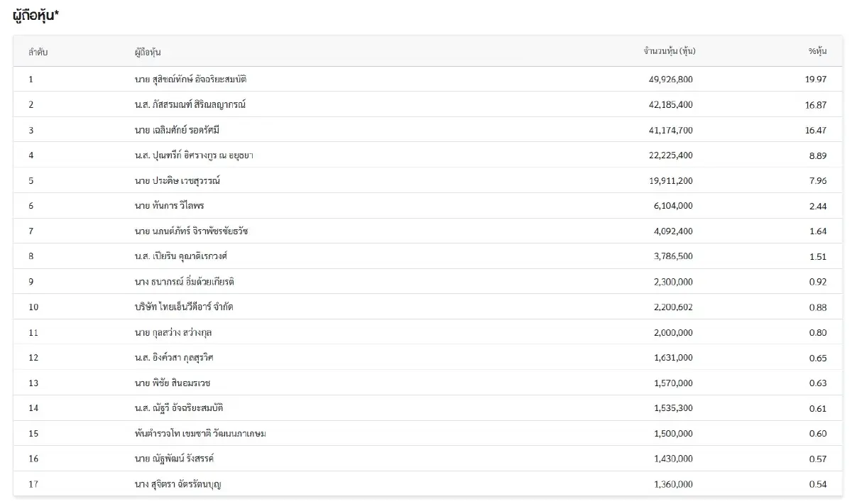The width and height of the screenshot is (852, 504).
Task: Click the name น.ส. ภัสสรมณฑ์ สิริณญาภรณ์
Action: [x=190, y=104]
